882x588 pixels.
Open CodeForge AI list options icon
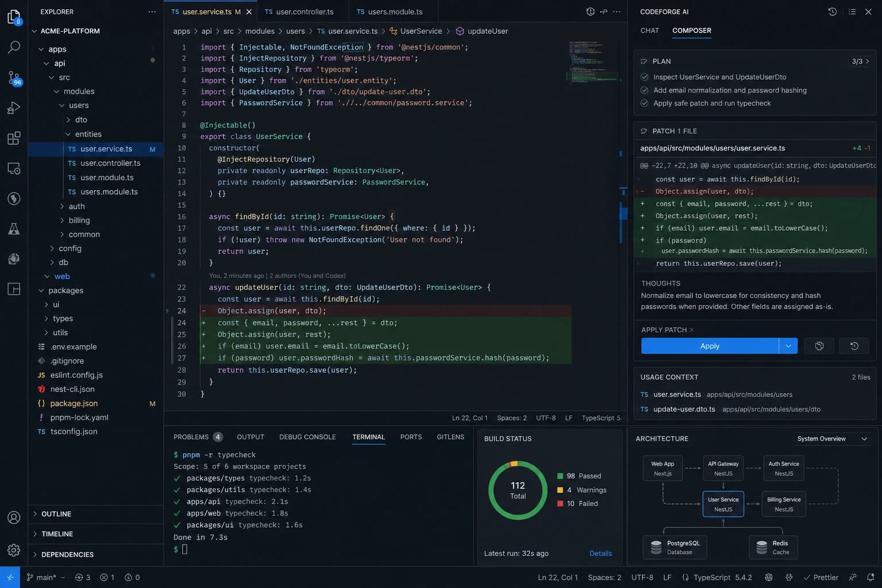(x=852, y=11)
